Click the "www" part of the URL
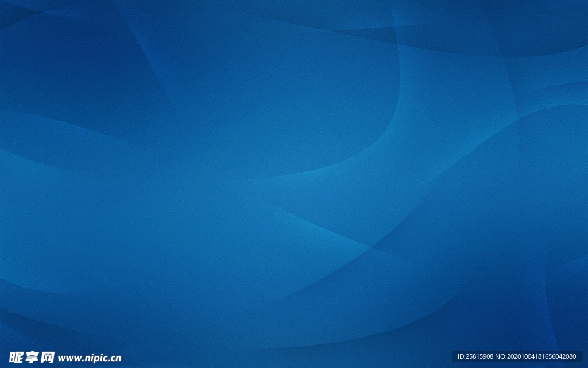 tap(67, 358)
